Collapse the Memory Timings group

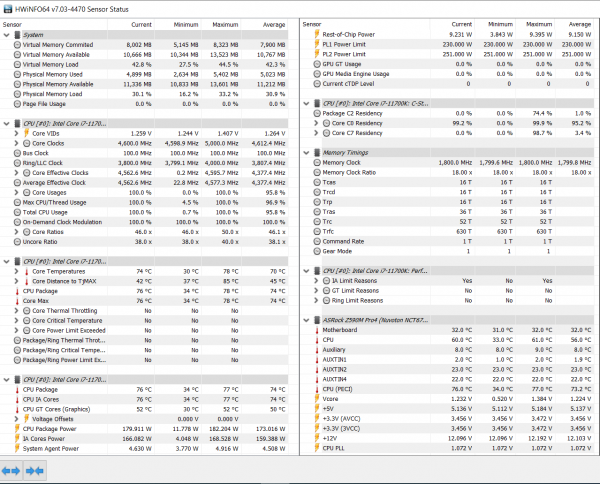[x=306, y=153]
